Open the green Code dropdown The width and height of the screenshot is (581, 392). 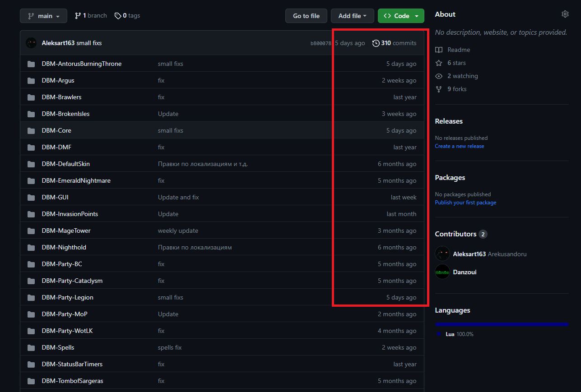pyautogui.click(x=401, y=16)
